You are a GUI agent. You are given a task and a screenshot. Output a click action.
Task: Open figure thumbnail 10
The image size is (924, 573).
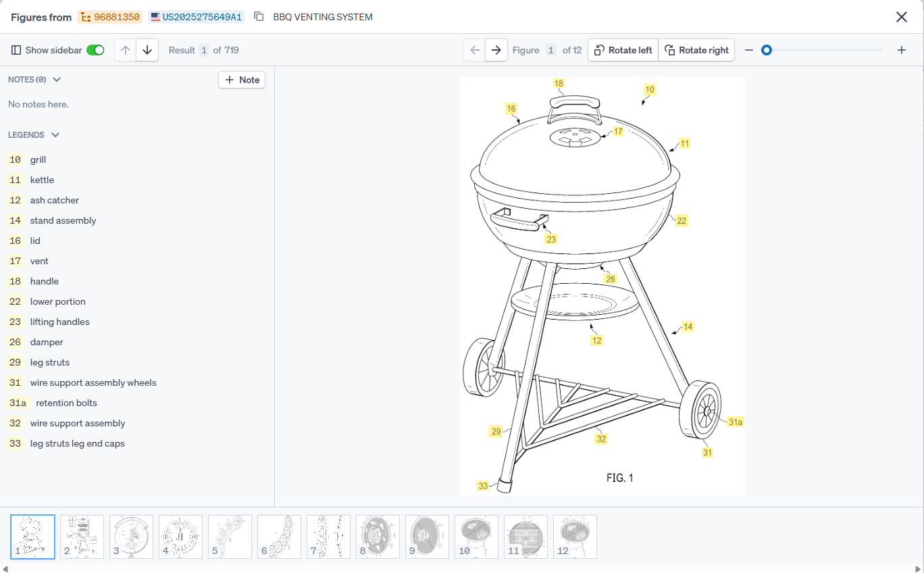coord(477,537)
